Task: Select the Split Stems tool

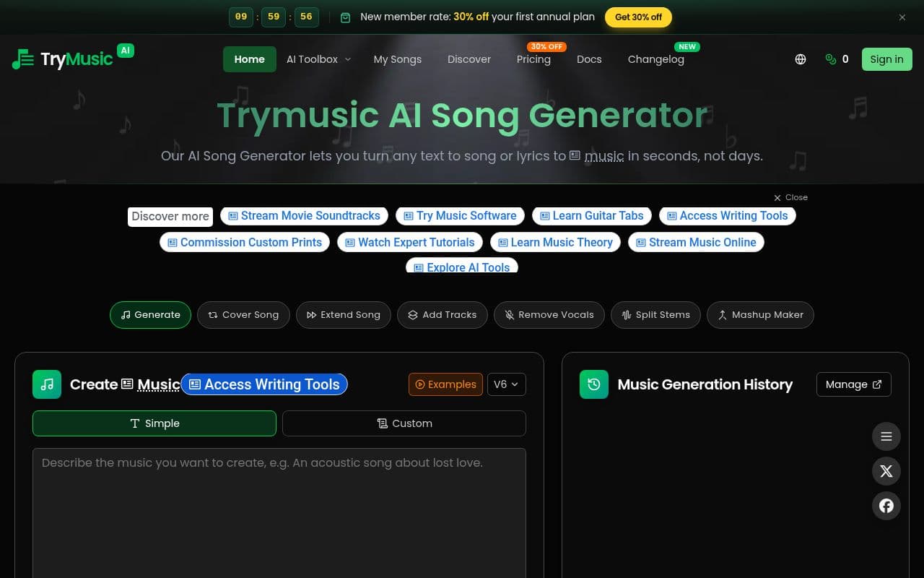Action: click(655, 315)
